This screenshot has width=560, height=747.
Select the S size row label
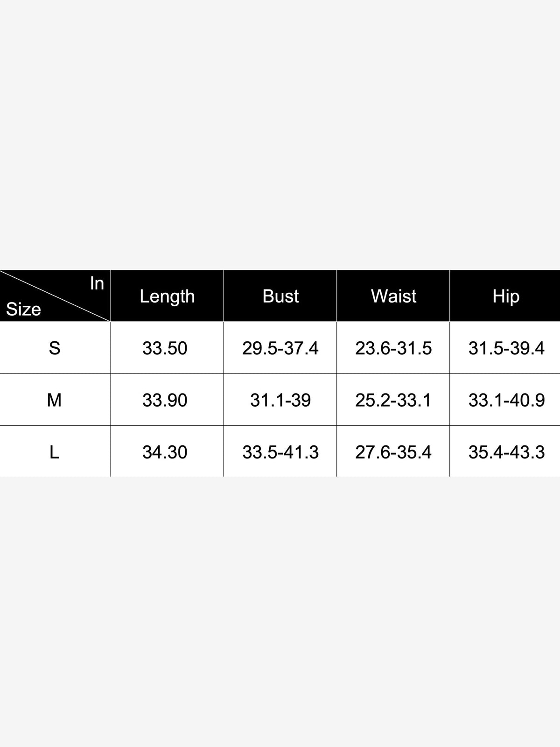pyautogui.click(x=55, y=348)
